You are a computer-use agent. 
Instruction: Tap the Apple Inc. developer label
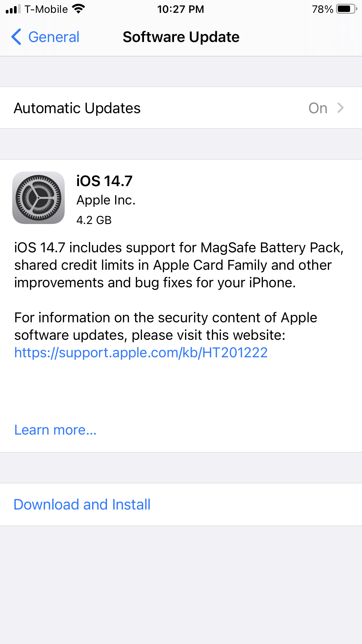(106, 200)
